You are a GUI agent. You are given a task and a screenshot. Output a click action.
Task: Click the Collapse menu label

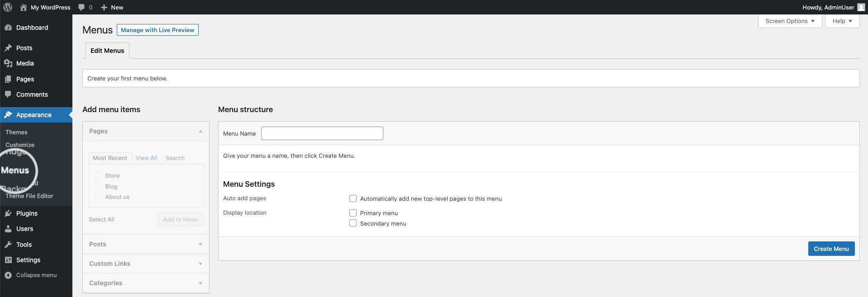(36, 275)
